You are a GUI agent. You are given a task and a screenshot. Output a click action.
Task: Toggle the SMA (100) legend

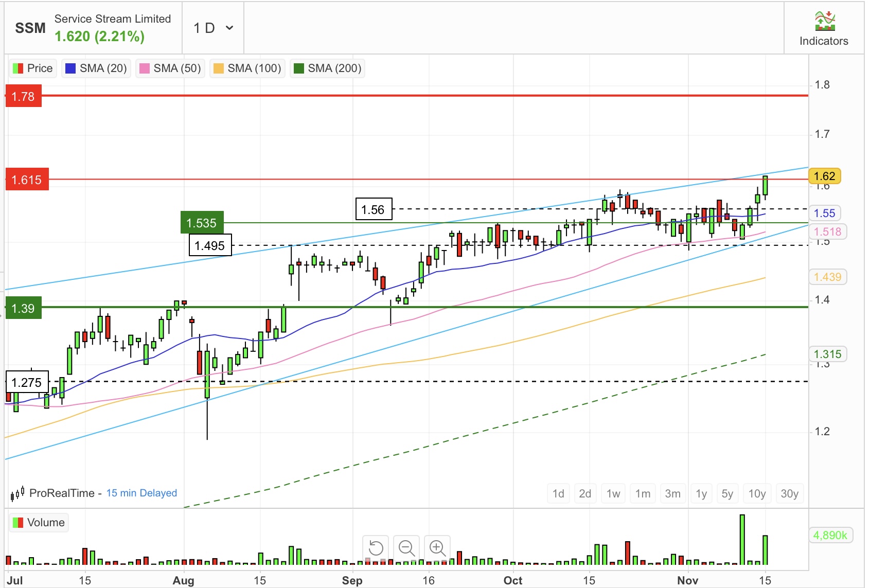pyautogui.click(x=247, y=68)
